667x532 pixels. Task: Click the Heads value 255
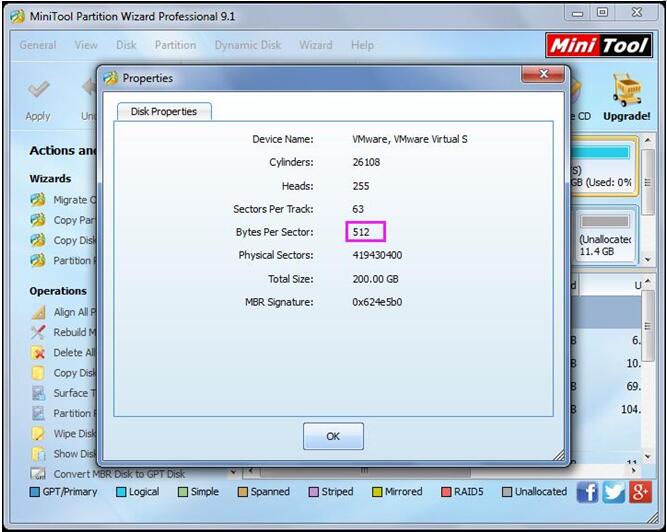[x=361, y=186]
